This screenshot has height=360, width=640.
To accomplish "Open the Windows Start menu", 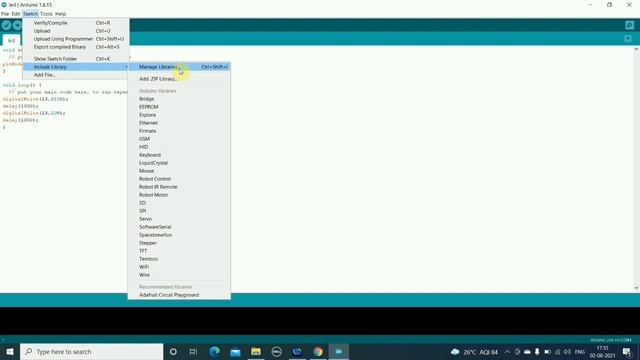I will tap(10, 351).
